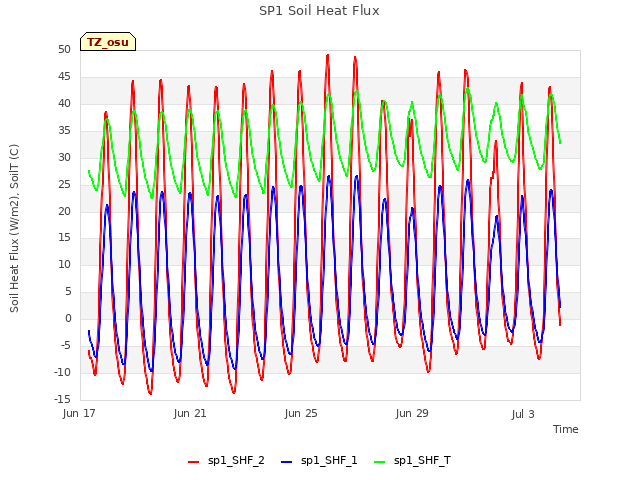Image resolution: width=640 pixels, height=480 pixels.
Task: Toggle the sp1_SHF_1 legend entry
Action: tap(319, 461)
